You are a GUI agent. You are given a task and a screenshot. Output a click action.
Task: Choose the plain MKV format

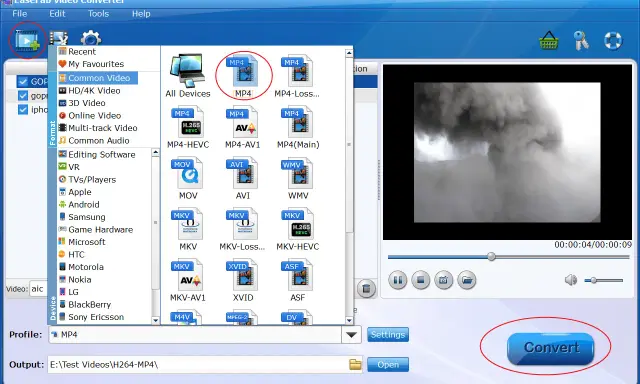point(188,229)
